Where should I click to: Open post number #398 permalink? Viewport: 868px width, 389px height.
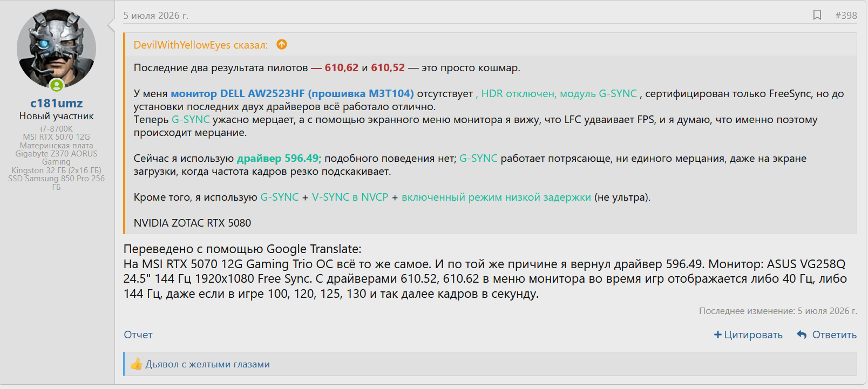tap(846, 15)
